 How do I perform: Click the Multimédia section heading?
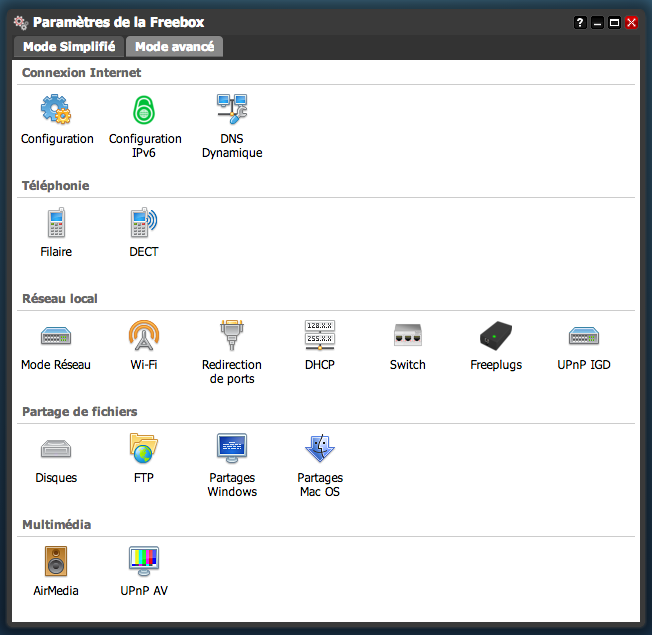point(57,525)
